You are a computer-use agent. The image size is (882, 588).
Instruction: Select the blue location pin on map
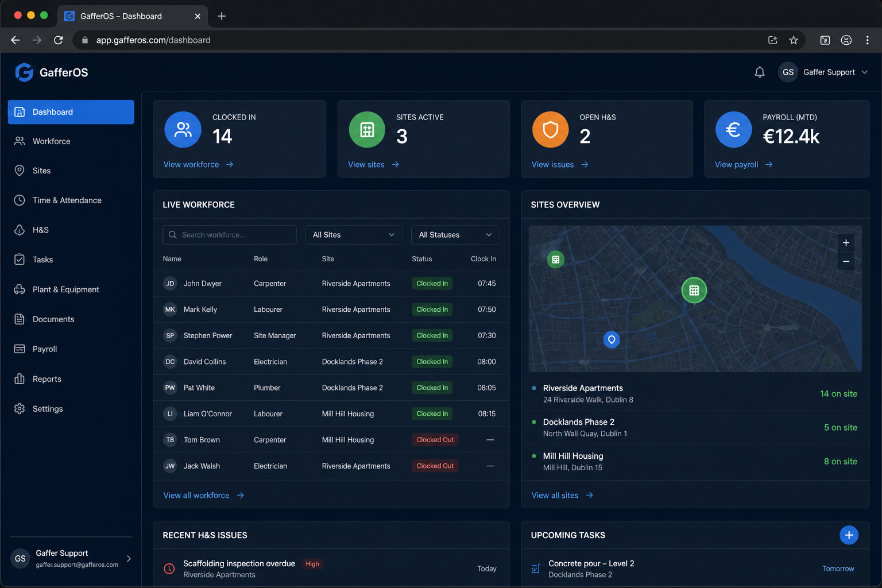(x=612, y=340)
